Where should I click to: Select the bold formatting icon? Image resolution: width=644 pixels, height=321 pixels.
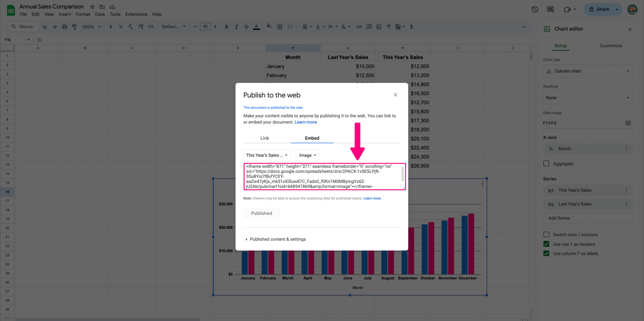point(226,27)
